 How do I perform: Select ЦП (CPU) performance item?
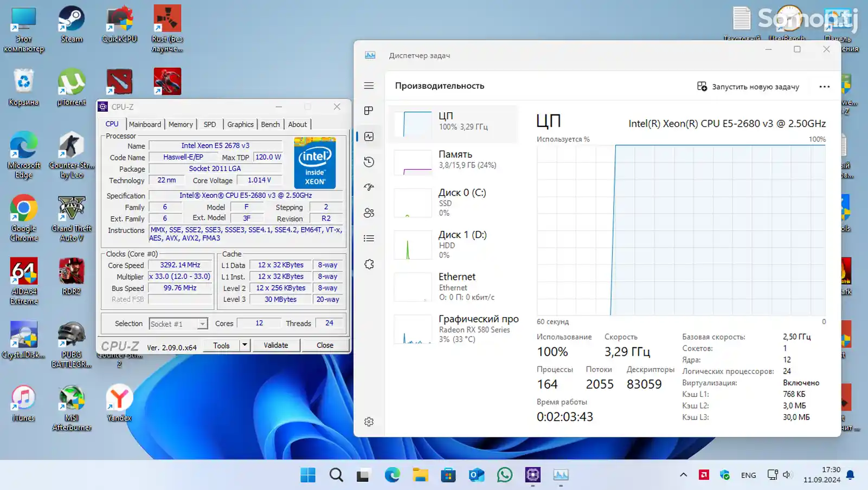pyautogui.click(x=454, y=124)
